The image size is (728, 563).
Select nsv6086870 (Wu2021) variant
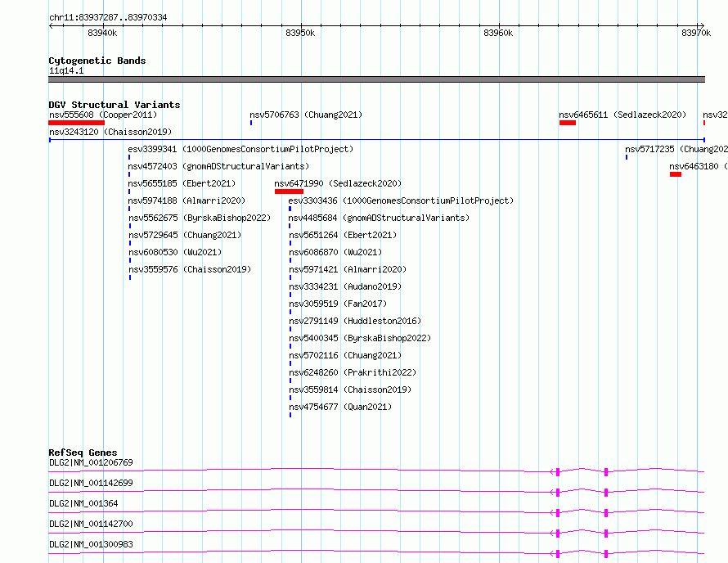point(335,252)
